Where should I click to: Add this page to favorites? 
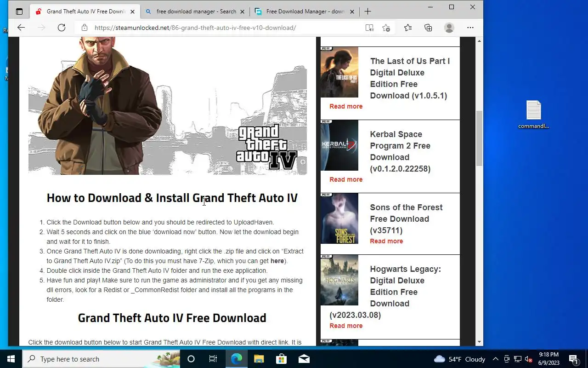[386, 28]
